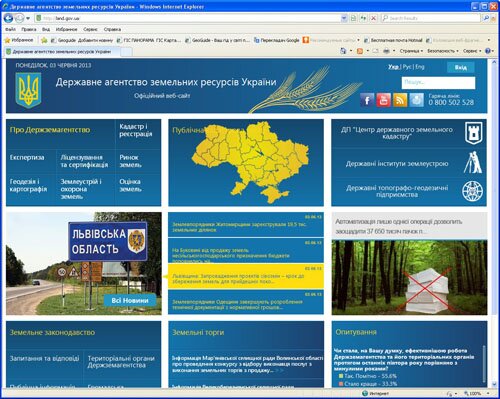Go back with the browser Back arrow
The width and height of the screenshot is (500, 399).
pyautogui.click(x=8, y=18)
